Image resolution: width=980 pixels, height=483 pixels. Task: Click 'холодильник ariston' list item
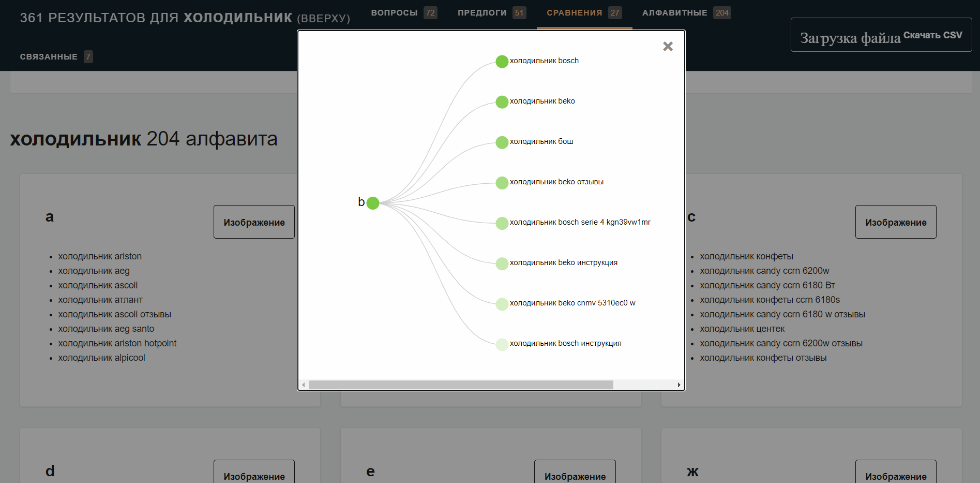click(100, 256)
